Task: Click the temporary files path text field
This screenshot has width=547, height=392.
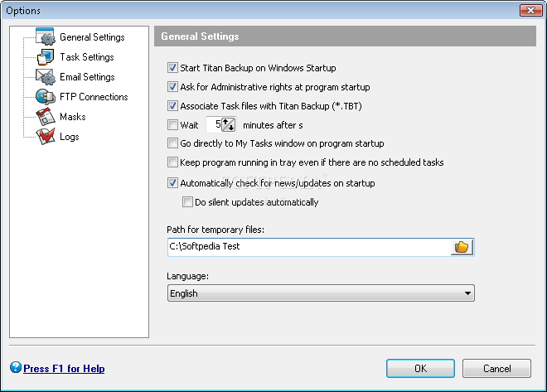Action: [x=307, y=246]
